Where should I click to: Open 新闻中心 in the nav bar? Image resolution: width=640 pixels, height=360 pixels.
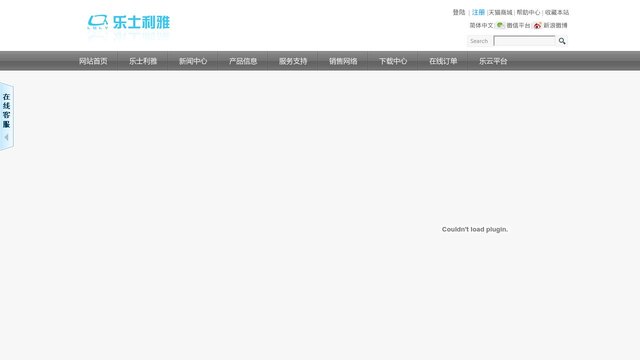(193, 61)
